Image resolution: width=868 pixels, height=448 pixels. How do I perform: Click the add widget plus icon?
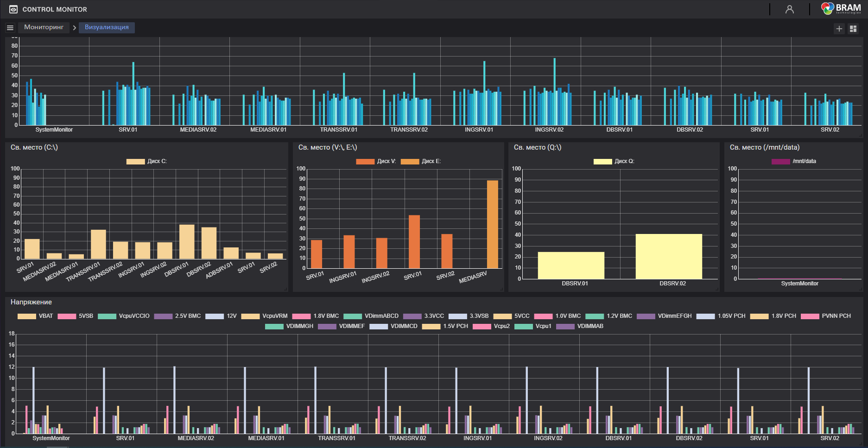(839, 29)
